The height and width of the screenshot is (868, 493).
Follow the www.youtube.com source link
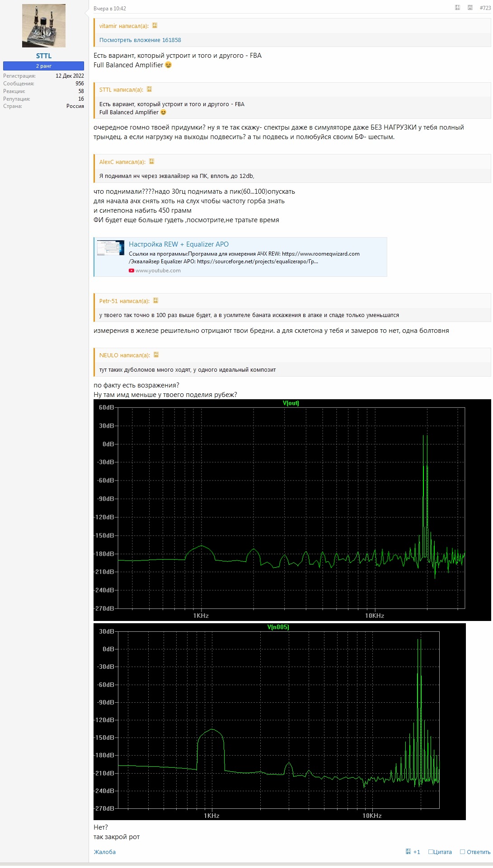(158, 271)
